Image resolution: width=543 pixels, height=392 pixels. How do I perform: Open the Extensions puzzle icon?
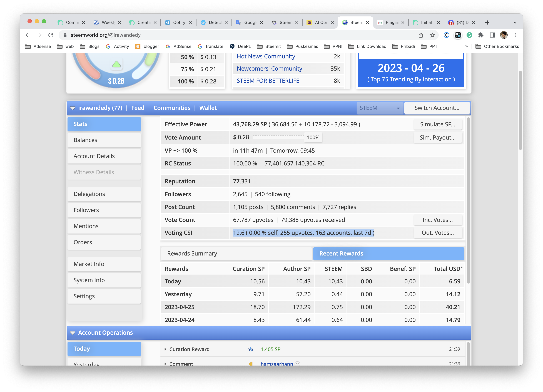pos(481,35)
